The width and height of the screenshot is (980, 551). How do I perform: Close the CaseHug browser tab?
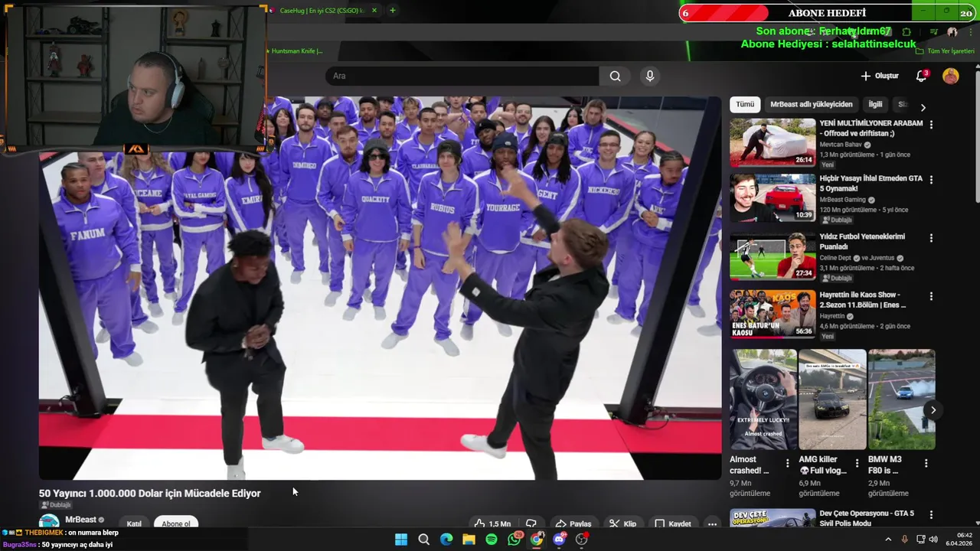pos(374,11)
